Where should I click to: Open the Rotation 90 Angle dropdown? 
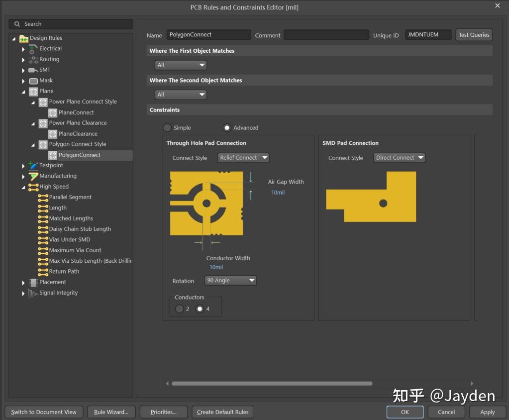coord(230,281)
